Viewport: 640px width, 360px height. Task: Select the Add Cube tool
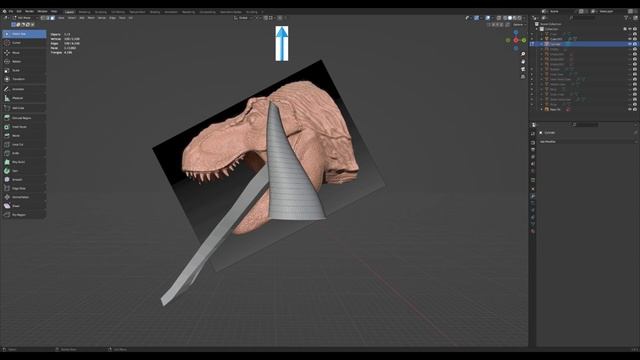coord(24,108)
